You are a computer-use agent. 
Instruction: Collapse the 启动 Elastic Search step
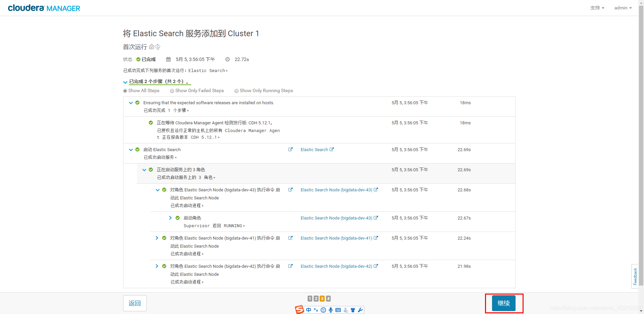(x=131, y=150)
